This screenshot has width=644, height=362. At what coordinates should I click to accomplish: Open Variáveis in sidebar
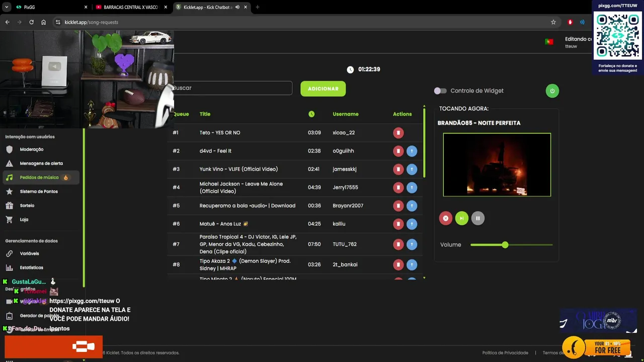coord(29,254)
